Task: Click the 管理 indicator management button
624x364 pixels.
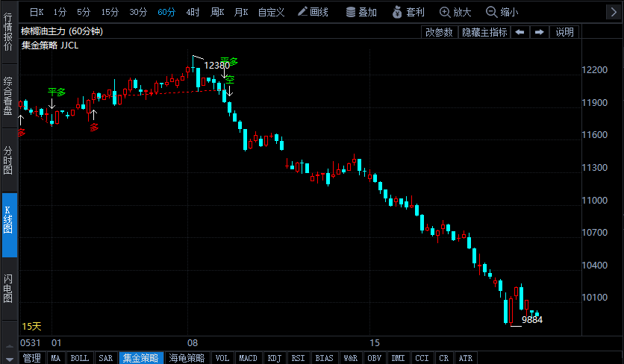Action: pyautogui.click(x=32, y=358)
